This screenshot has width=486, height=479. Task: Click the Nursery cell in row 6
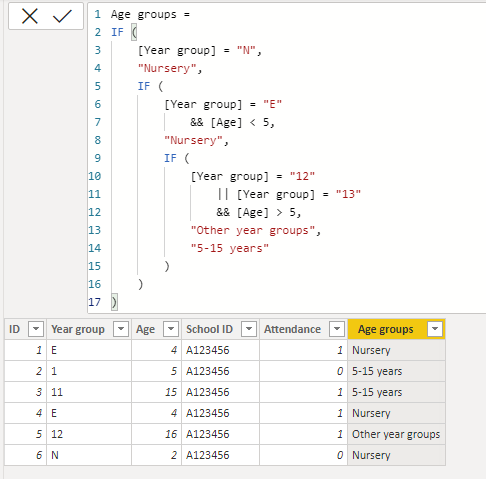pyautogui.click(x=396, y=455)
